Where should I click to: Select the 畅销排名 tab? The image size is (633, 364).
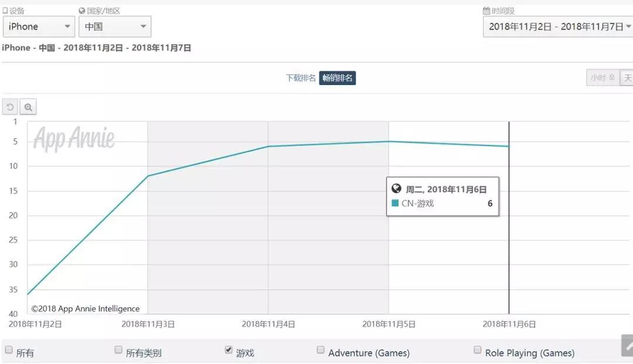[x=338, y=78]
